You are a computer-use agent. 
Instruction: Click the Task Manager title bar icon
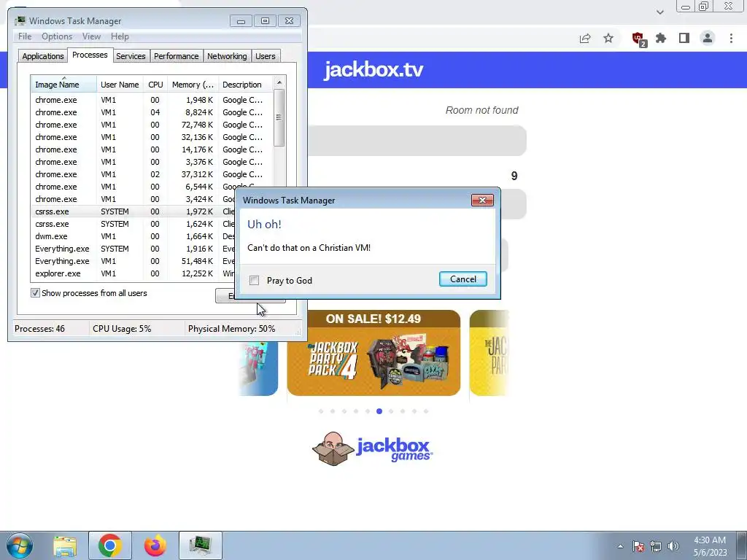pos(20,20)
